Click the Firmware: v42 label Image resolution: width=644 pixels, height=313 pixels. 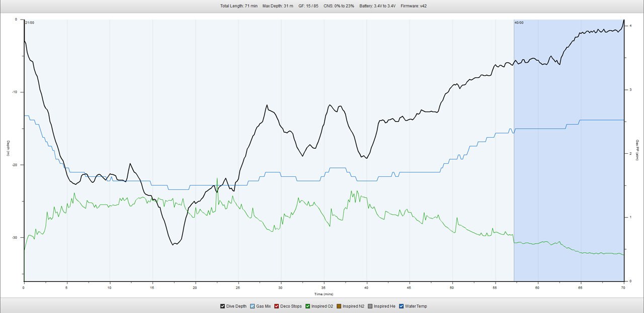tap(414, 6)
